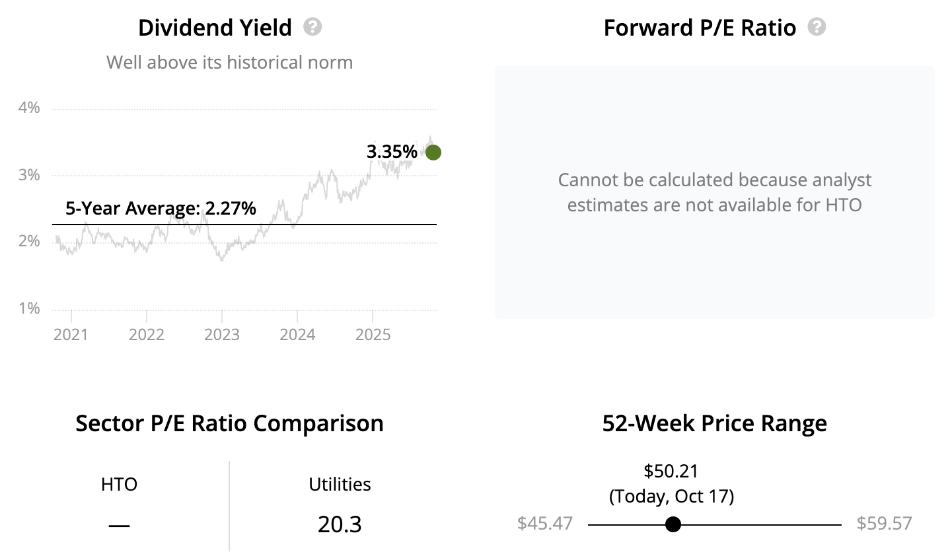
Task: Select the 2021 label on chart axis
Action: (x=71, y=335)
